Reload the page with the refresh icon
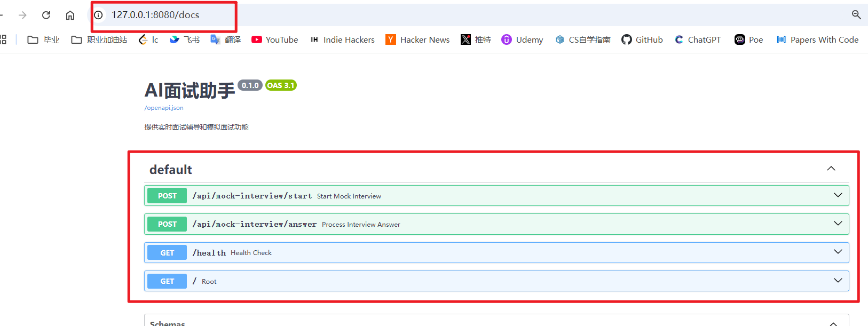This screenshot has width=868, height=326. pyautogui.click(x=46, y=15)
